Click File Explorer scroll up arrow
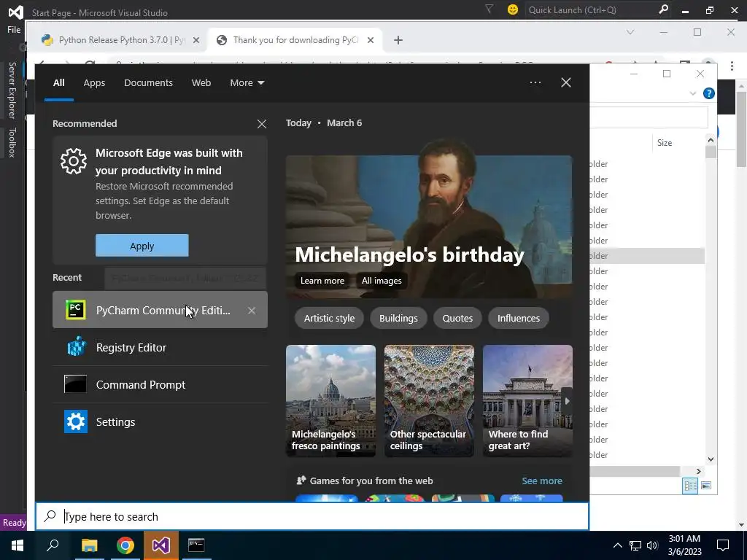747x560 pixels. click(x=711, y=140)
